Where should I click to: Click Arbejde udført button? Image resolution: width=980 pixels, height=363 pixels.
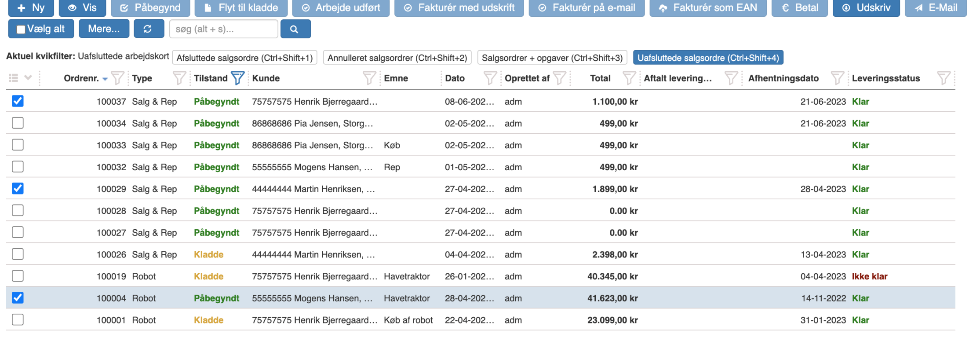tap(341, 7)
